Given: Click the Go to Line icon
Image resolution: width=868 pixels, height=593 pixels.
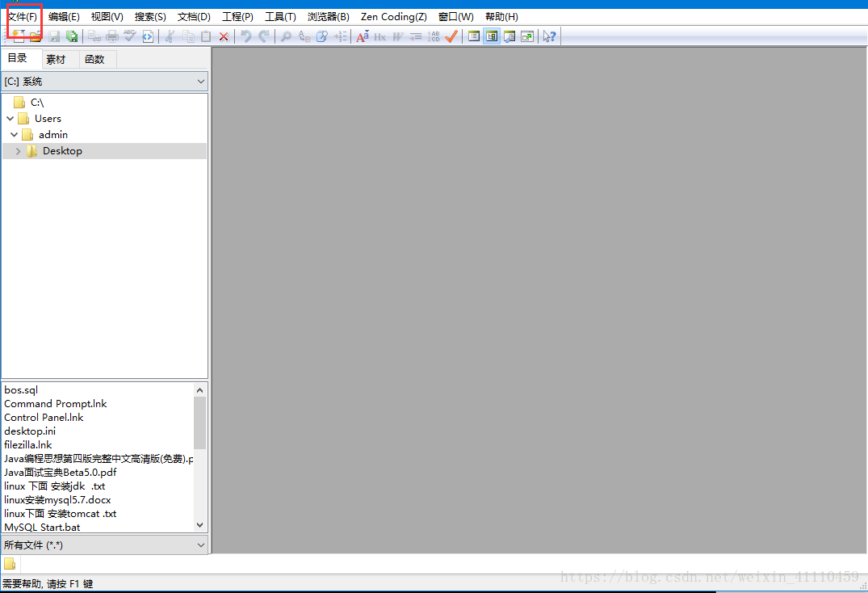Looking at the screenshot, I should [x=340, y=36].
